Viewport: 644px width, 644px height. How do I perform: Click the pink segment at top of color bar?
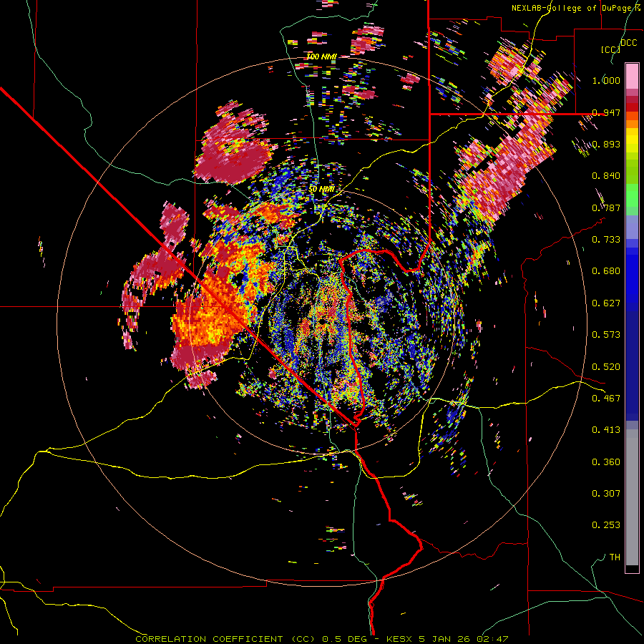(632, 76)
